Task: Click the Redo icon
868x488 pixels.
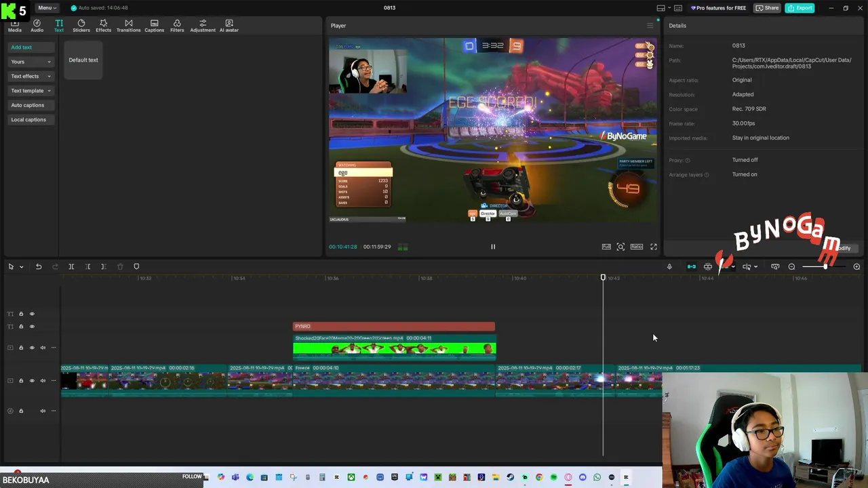Action: coord(55,266)
